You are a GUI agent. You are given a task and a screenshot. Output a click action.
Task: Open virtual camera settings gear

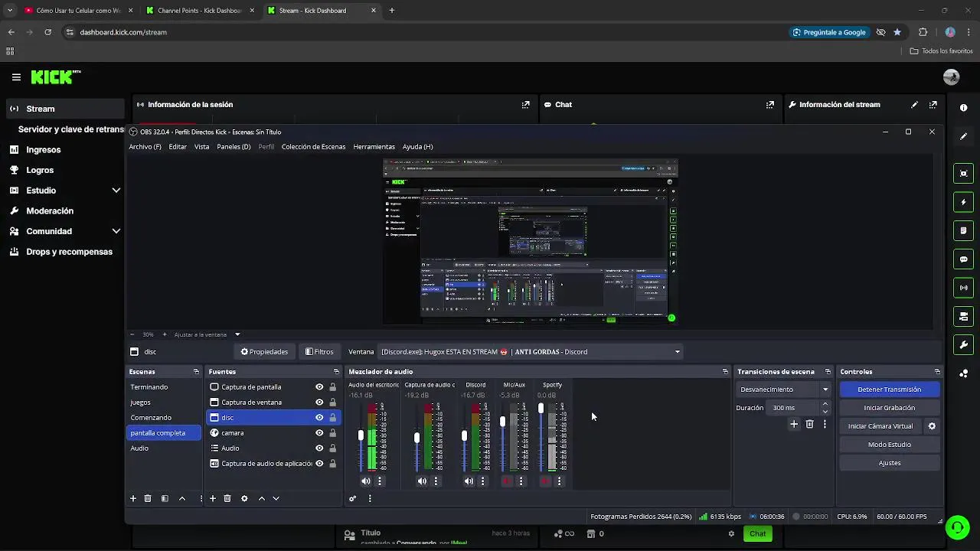(x=932, y=426)
